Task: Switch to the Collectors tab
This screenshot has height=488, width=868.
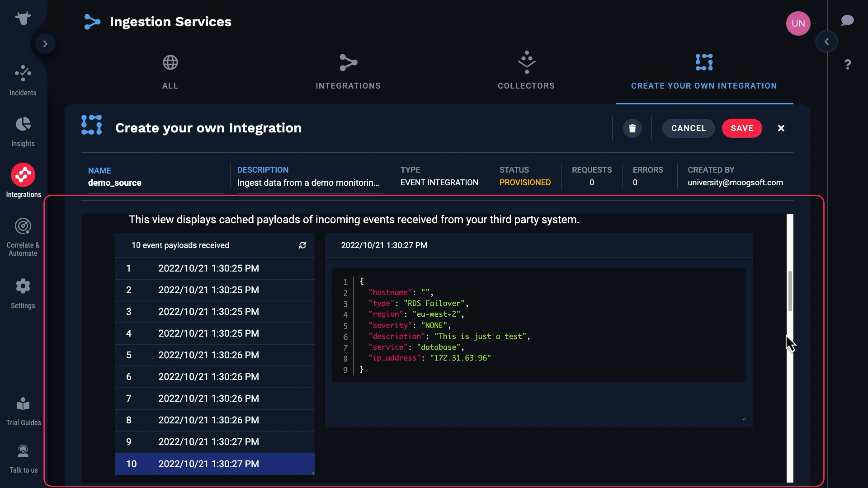Action: pos(526,72)
